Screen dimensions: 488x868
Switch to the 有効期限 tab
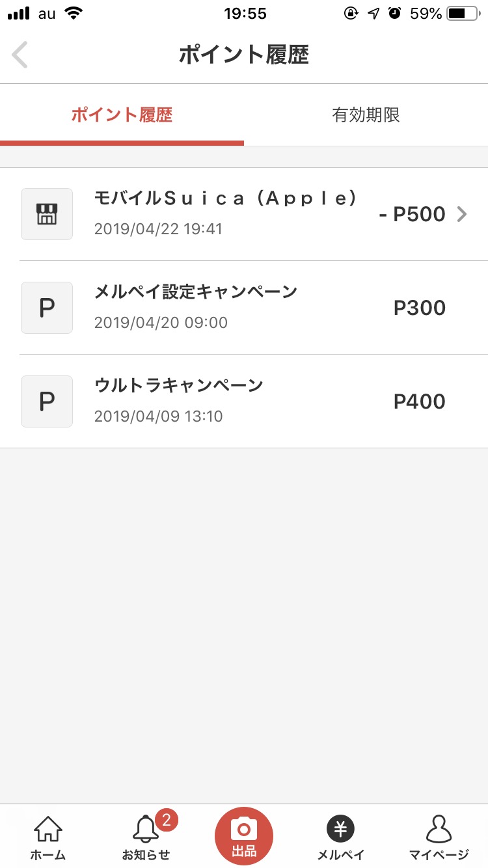[366, 115]
